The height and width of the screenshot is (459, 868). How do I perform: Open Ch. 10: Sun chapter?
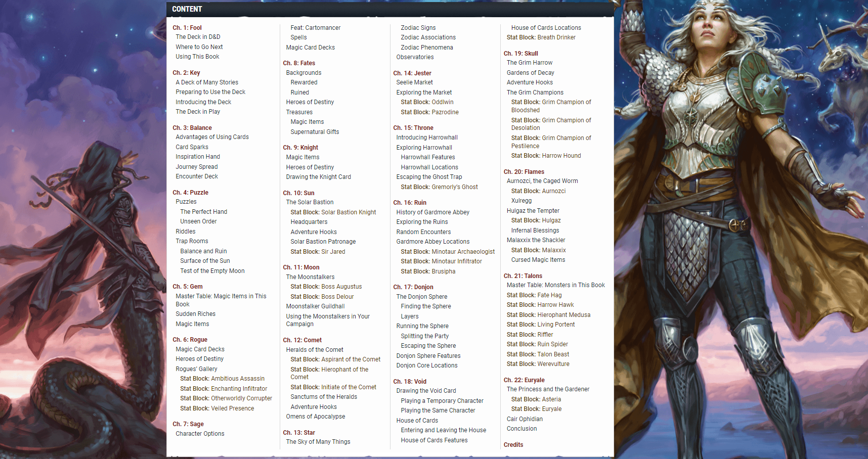[x=298, y=193]
